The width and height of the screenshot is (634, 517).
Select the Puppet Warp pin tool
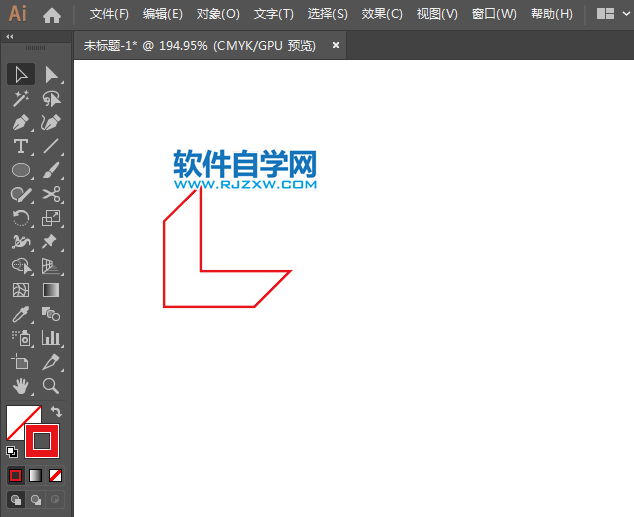(x=51, y=242)
